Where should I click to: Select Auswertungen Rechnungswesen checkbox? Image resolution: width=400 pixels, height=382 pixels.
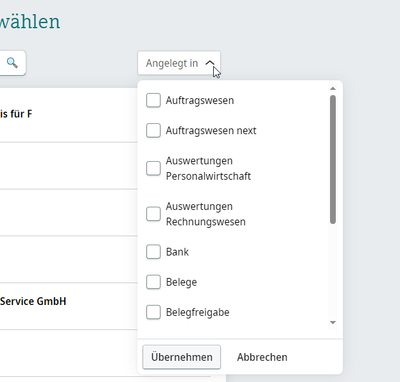[x=153, y=214]
